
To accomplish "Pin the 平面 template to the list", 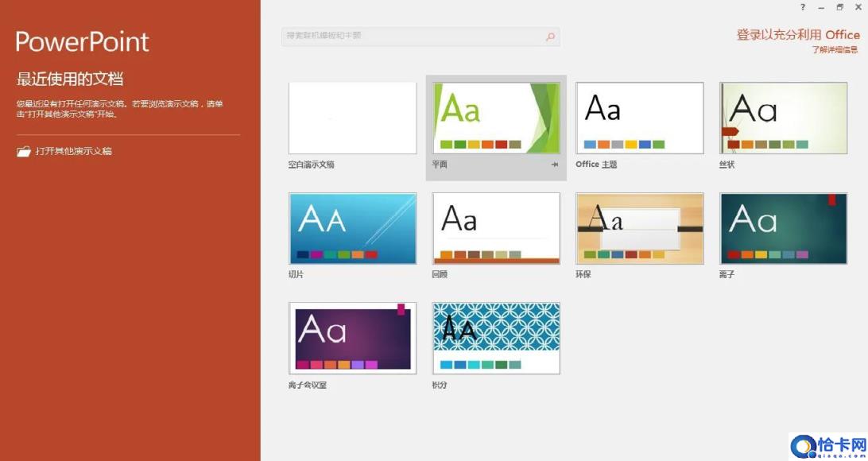I will coord(555,165).
